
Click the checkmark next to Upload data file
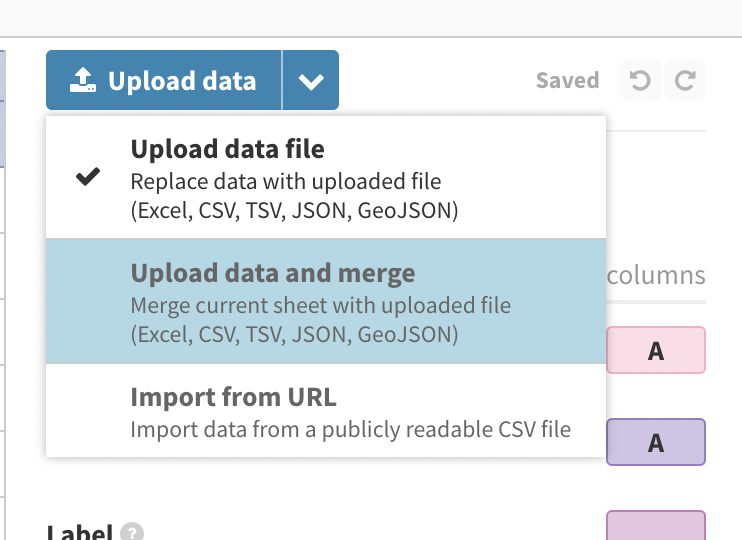click(x=88, y=177)
